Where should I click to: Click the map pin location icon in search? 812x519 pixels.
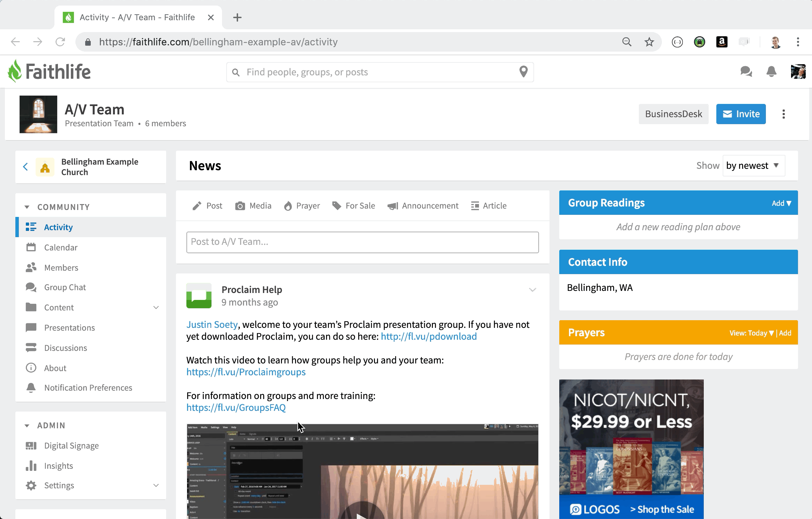tap(523, 72)
